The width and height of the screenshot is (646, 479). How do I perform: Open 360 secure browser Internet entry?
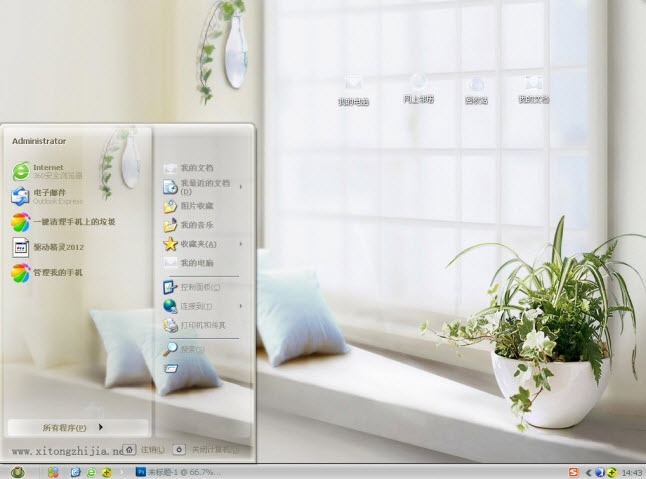click(47, 171)
